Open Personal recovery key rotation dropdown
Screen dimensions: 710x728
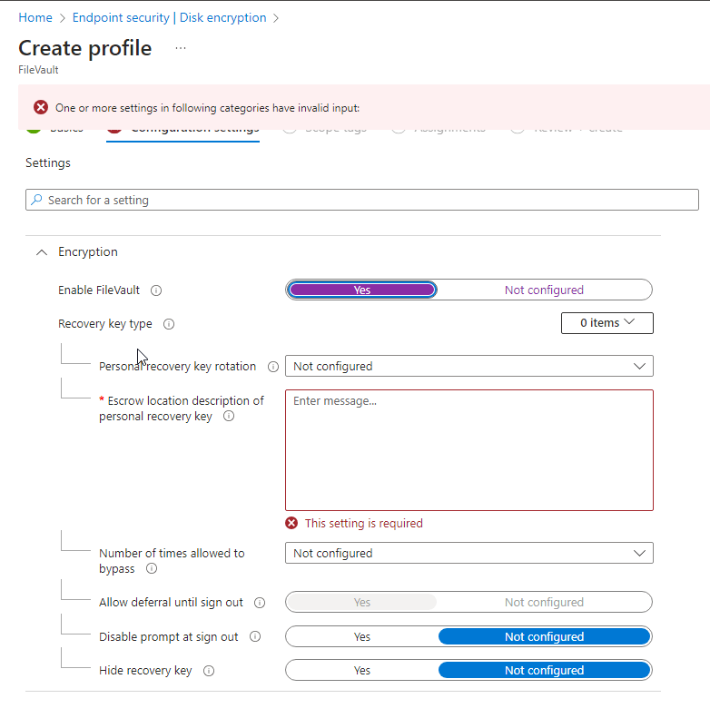(x=468, y=367)
